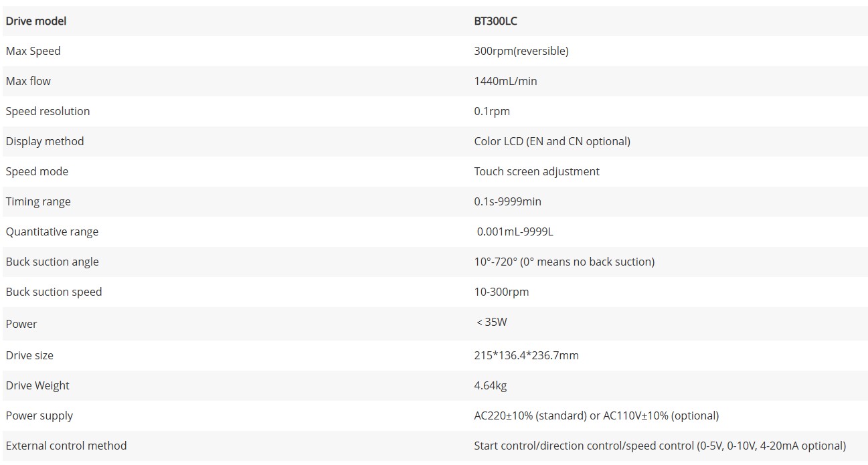Click the Touch screen adjustment text
The width and height of the screenshot is (868, 465).
pos(537,171)
